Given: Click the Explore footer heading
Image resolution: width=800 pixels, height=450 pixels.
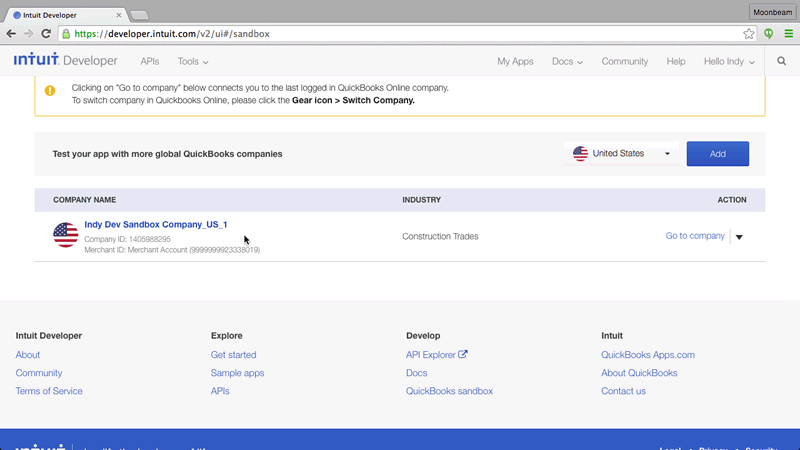Looking at the screenshot, I should tap(227, 336).
